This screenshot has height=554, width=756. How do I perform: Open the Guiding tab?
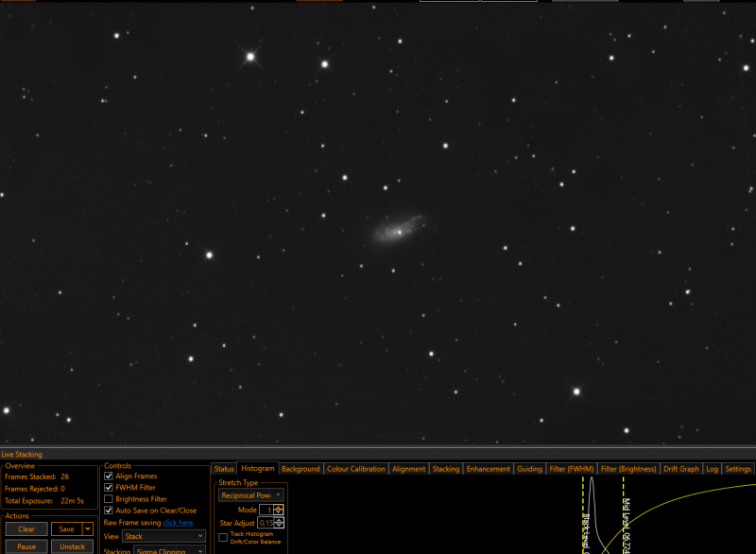529,469
